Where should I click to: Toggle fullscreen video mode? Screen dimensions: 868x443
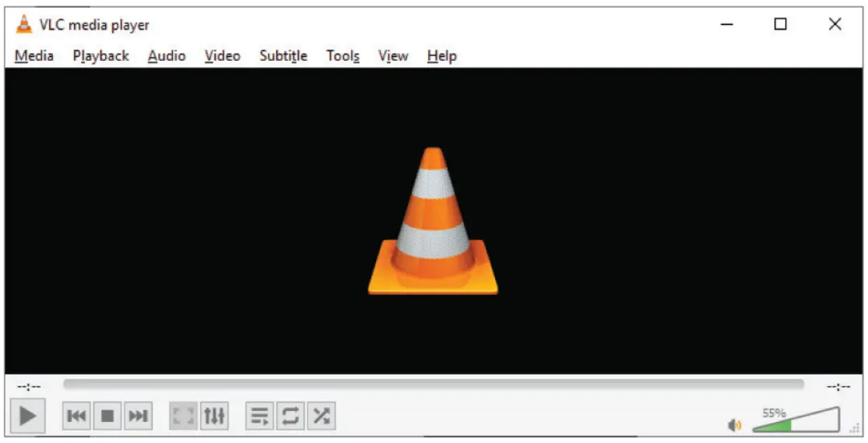click(183, 416)
